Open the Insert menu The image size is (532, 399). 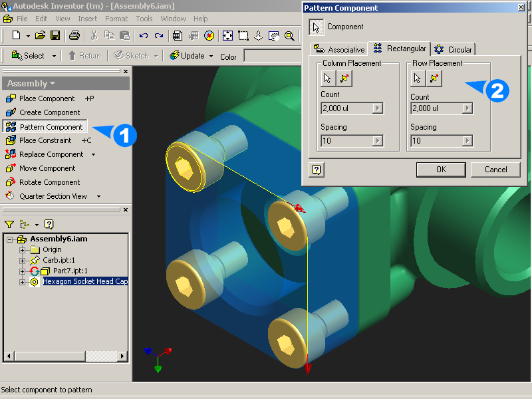(88, 19)
